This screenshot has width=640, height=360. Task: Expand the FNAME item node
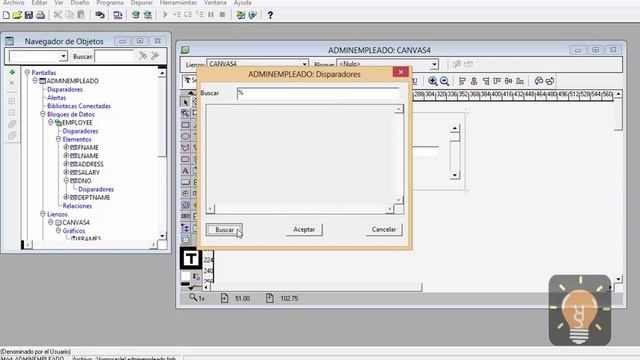click(x=66, y=147)
